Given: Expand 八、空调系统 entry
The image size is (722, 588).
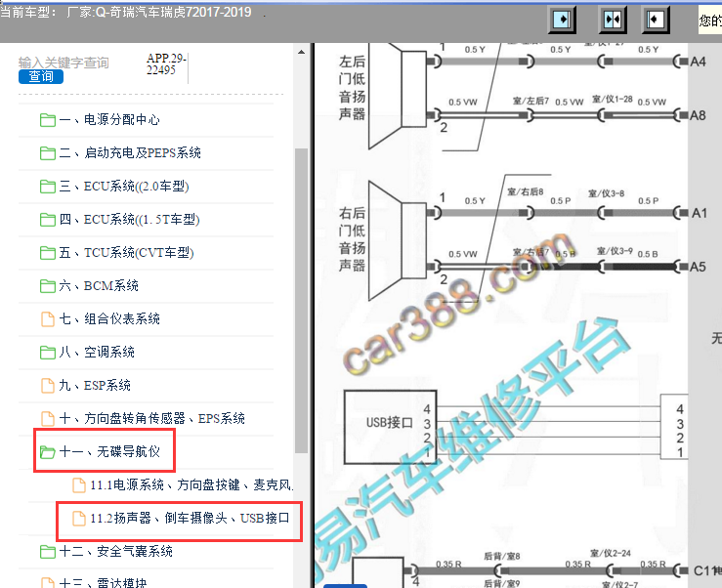Looking at the screenshot, I should (x=97, y=352).
